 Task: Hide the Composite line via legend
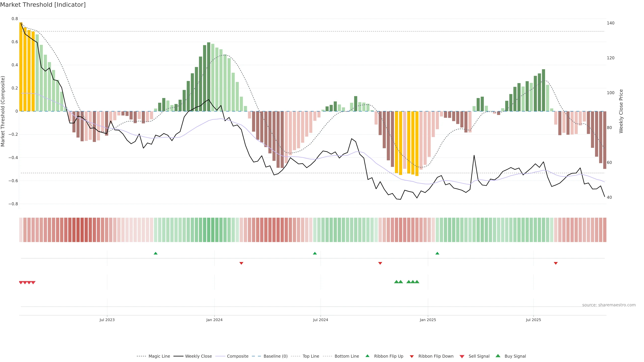(237, 356)
